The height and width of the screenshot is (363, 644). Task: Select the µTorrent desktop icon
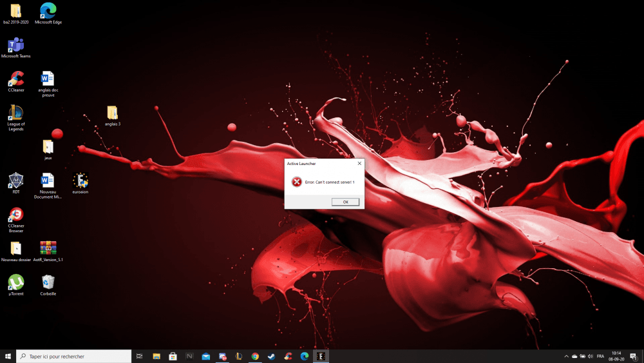point(16,282)
